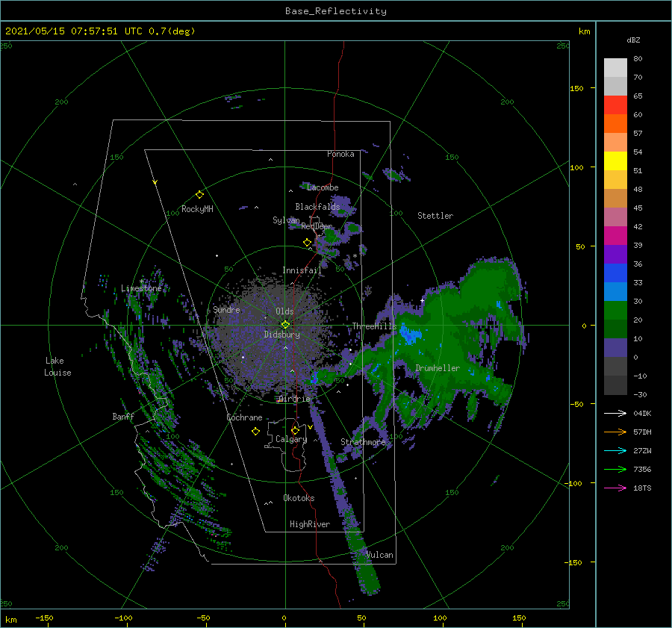Pick the magenta band in dBZ legend
Screen dimensions: 672x628
tap(615, 236)
